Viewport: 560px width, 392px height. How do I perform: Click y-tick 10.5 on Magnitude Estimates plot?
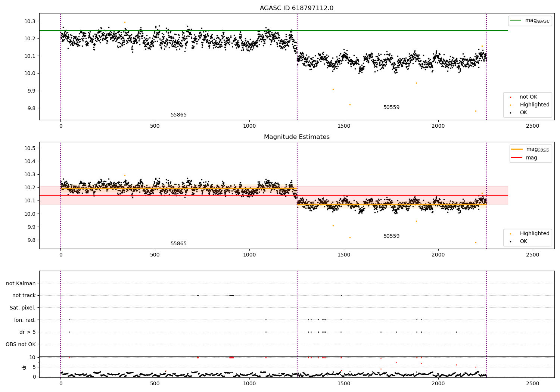30,148
